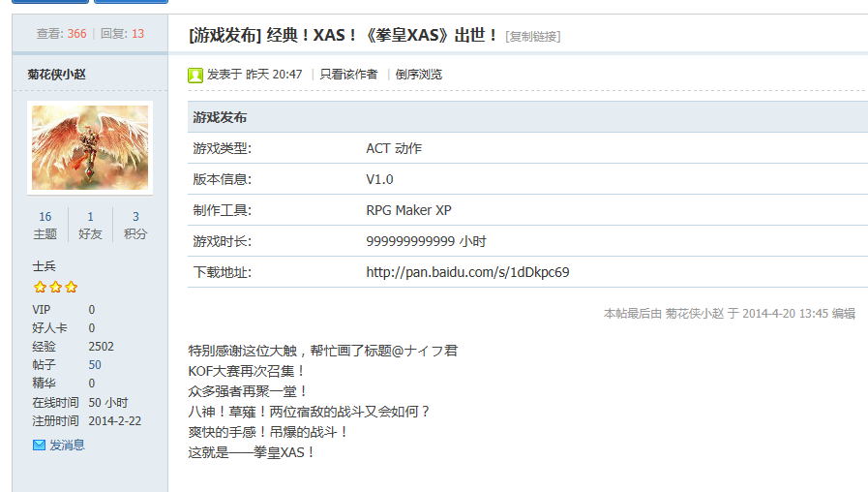The image size is (868, 492).
Task: Click the V1.0 version value
Action: 379,179
